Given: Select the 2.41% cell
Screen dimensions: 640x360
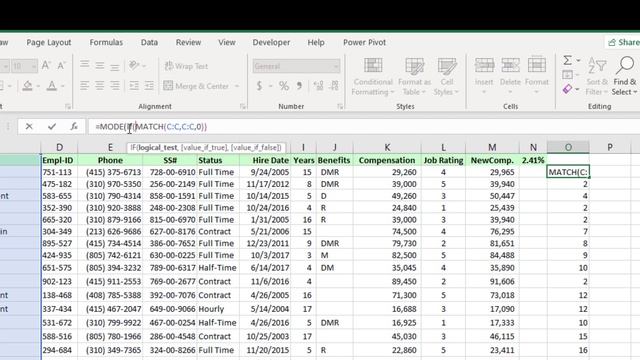Looking at the screenshot, I should (x=533, y=160).
